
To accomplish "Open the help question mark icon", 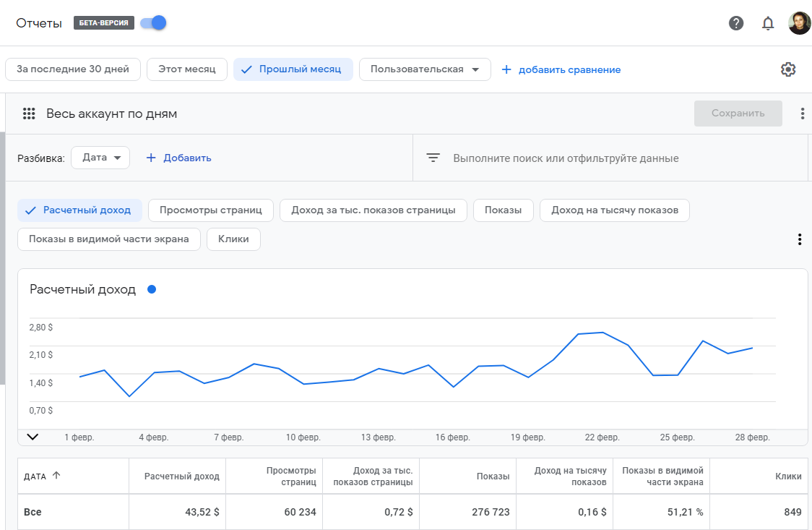I will 736,23.
